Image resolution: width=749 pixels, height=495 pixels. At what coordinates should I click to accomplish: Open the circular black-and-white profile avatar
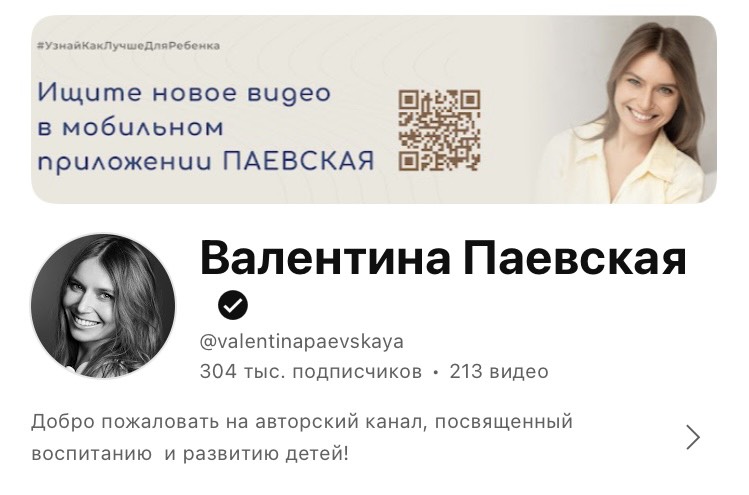(103, 306)
